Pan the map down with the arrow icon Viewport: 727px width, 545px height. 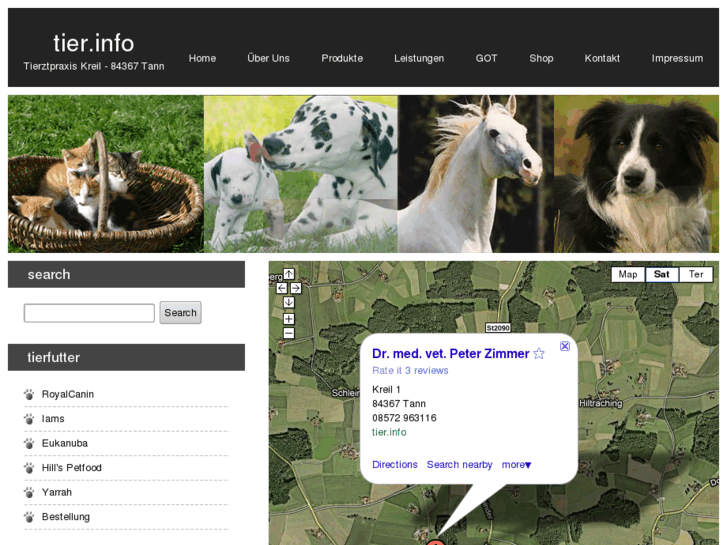tap(288, 302)
